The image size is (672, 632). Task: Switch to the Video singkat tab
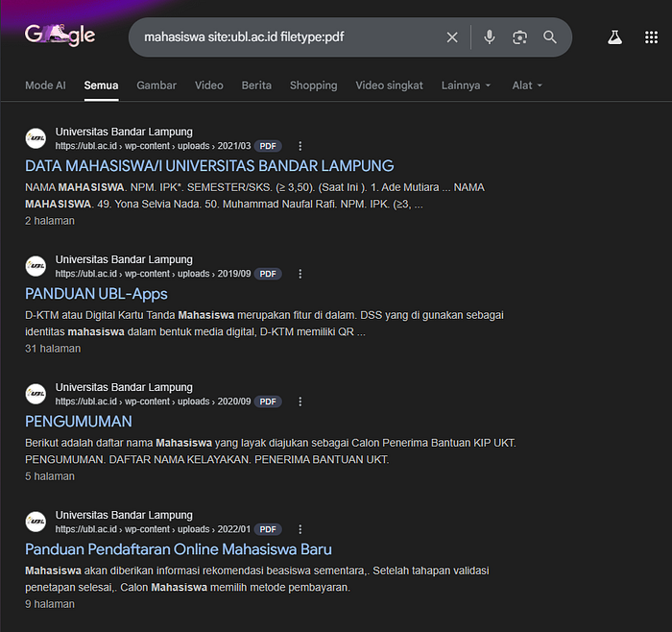point(389,85)
